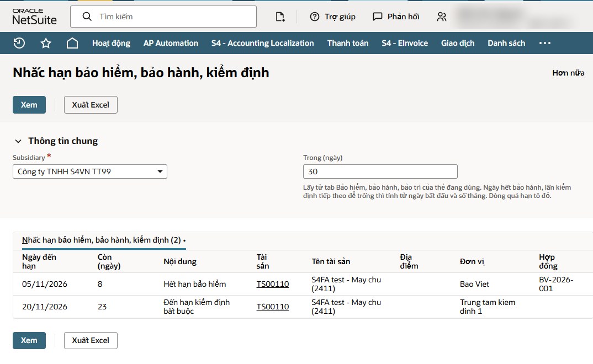The width and height of the screenshot is (593, 364).
Task: Click the Còn (ngày) column header
Action: (x=109, y=261)
